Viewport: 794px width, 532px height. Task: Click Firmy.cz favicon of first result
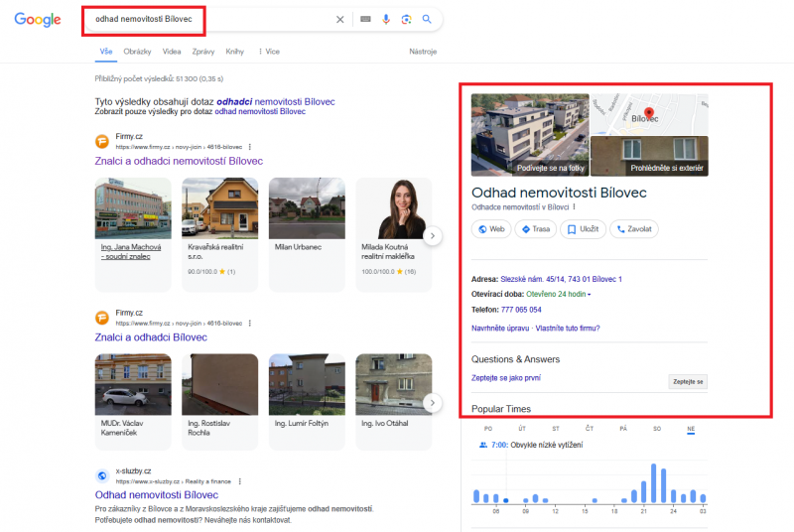(x=102, y=141)
